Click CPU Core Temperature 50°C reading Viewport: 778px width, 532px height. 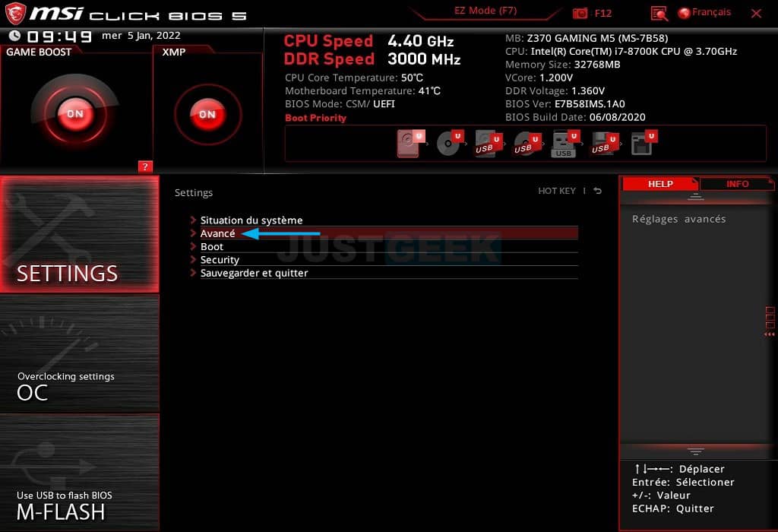354,78
